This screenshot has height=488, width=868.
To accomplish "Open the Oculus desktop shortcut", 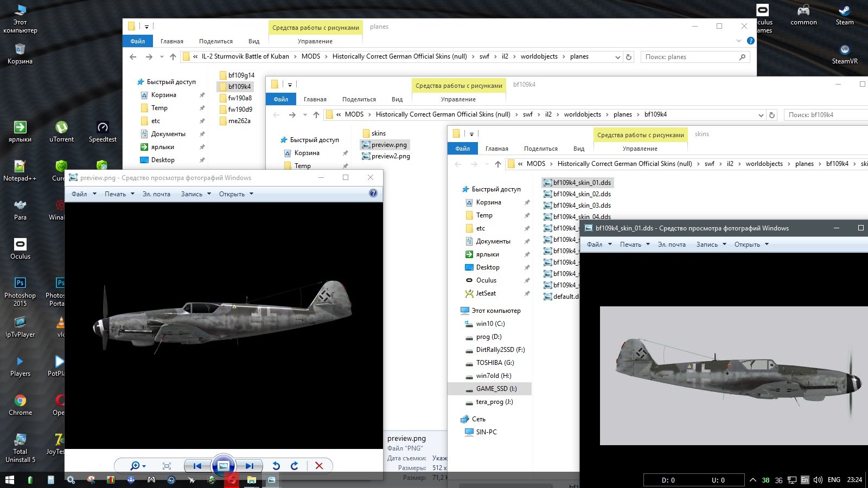I will pos(20,249).
